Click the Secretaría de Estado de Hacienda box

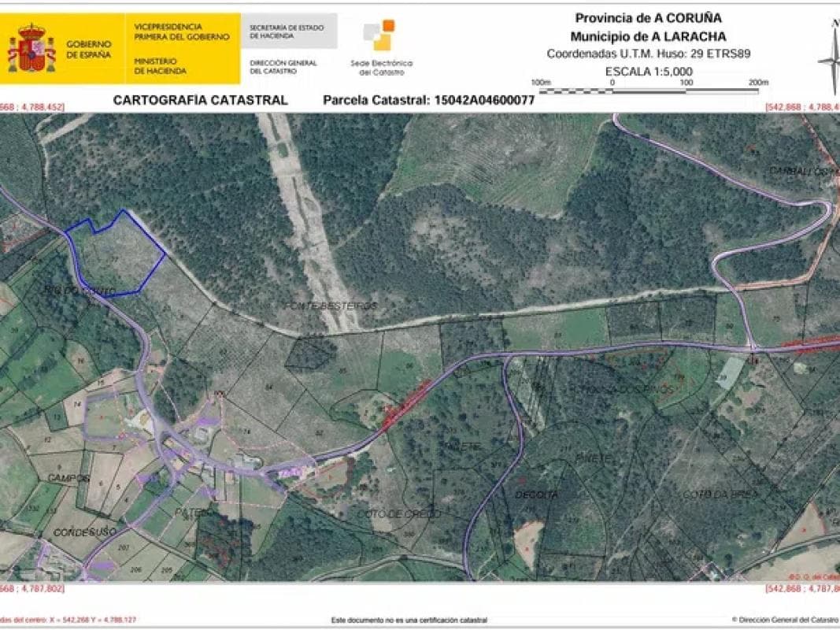click(x=289, y=31)
